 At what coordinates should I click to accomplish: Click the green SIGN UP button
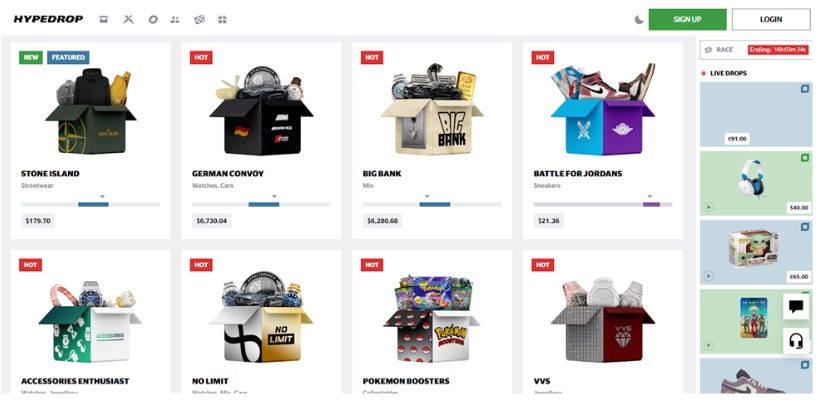pos(687,20)
